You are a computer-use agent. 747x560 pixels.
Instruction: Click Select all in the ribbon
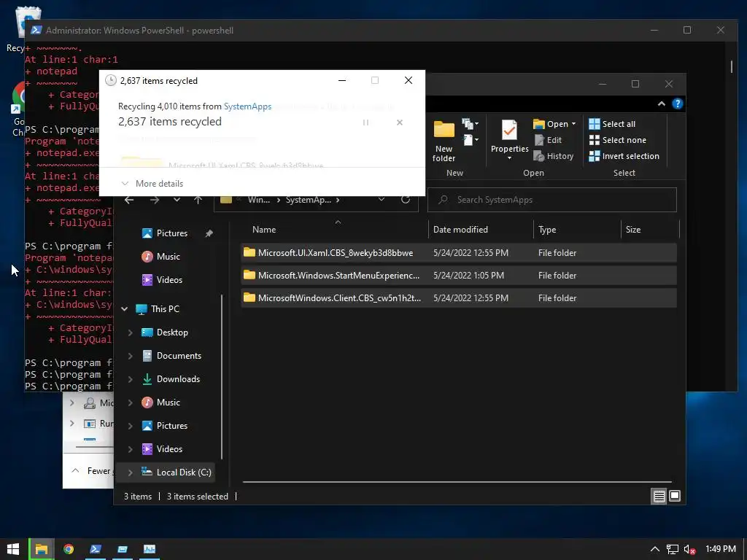click(612, 124)
